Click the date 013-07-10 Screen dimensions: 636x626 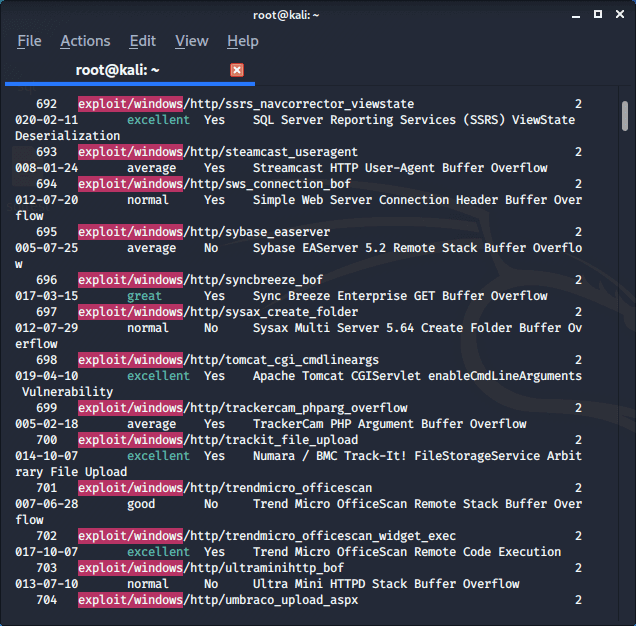[47, 584]
